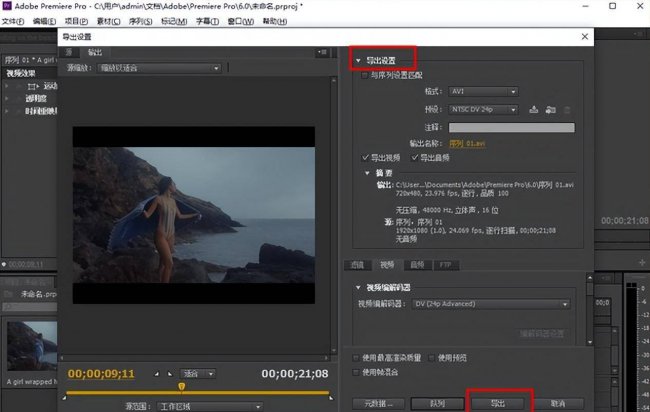Click scroll up arrow in video codec panel
This screenshot has width=650, height=412.
pyautogui.click(x=589, y=277)
